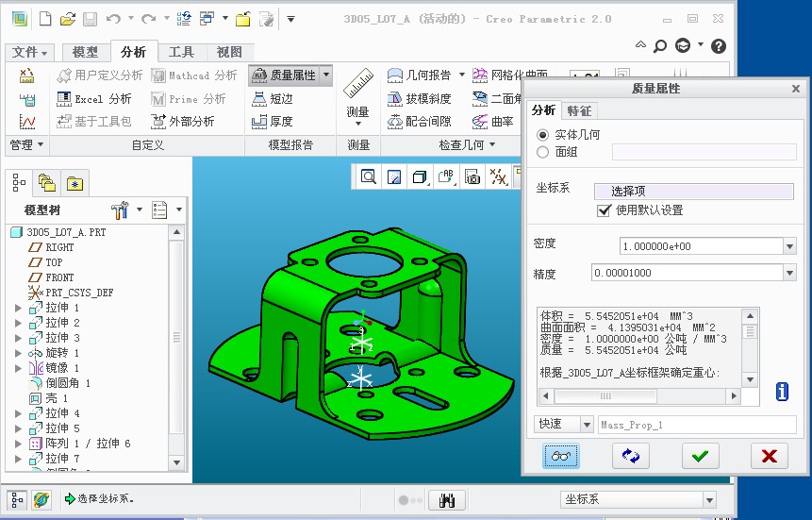Select the solid geometry radio button
This screenshot has height=520, width=812.
coord(542,135)
